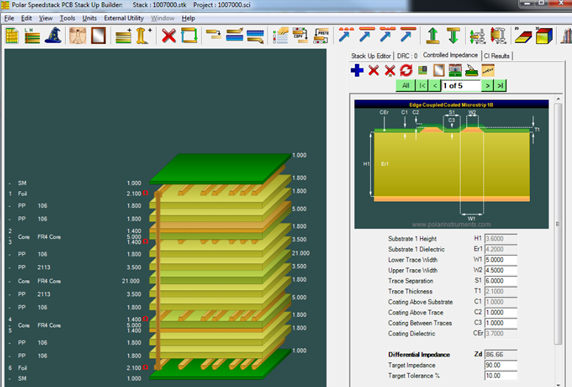Switch to the Stack Up Editor tab
Screen dimensions: 572x387
[371, 56]
